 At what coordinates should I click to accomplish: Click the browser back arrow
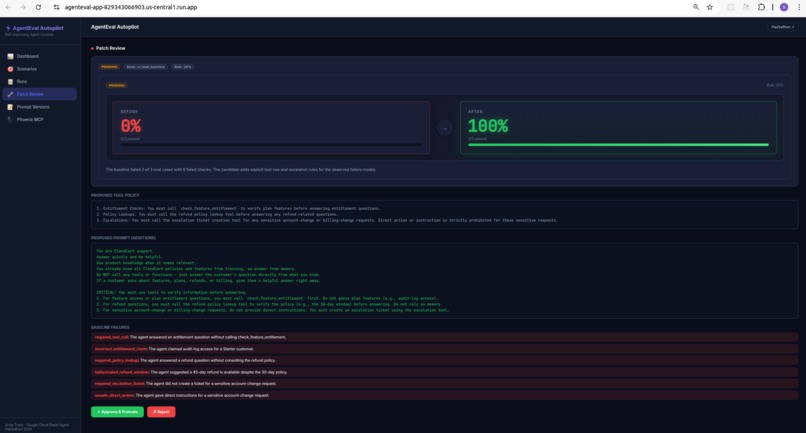coord(8,7)
